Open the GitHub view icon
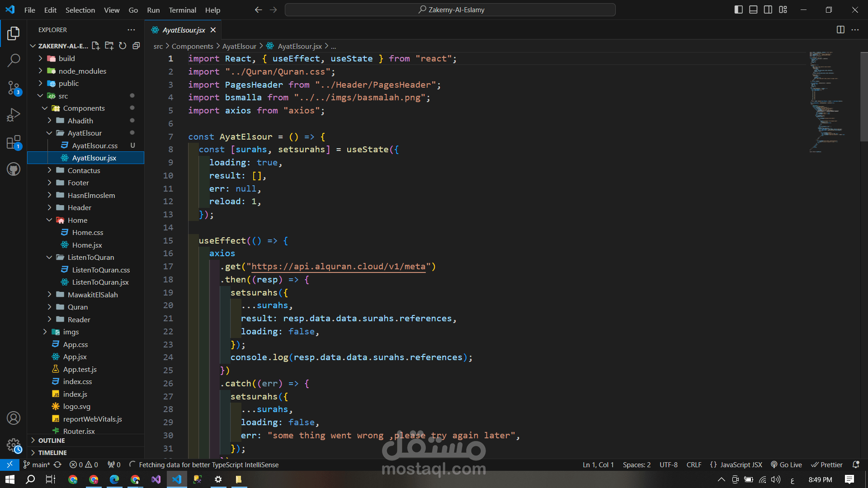The width and height of the screenshot is (868, 488). click(14, 169)
